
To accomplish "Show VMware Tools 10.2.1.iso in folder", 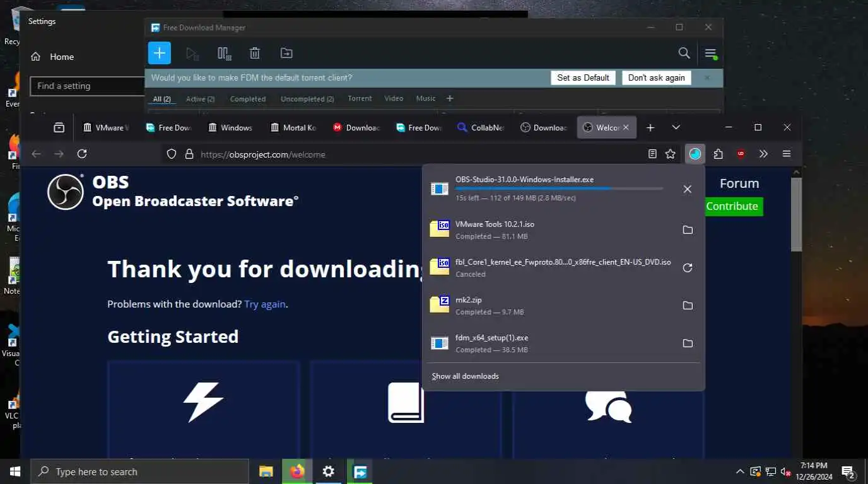I will (x=688, y=230).
